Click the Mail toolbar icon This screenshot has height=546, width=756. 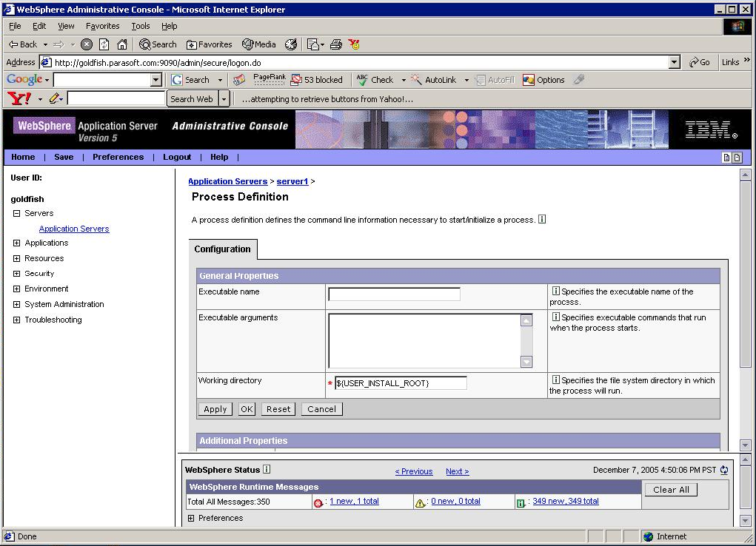point(313,44)
